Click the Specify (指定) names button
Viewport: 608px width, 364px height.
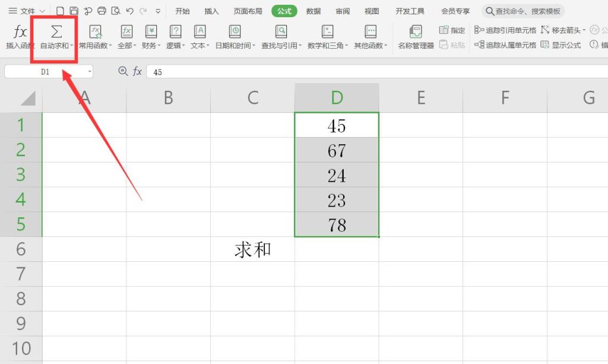(x=452, y=30)
